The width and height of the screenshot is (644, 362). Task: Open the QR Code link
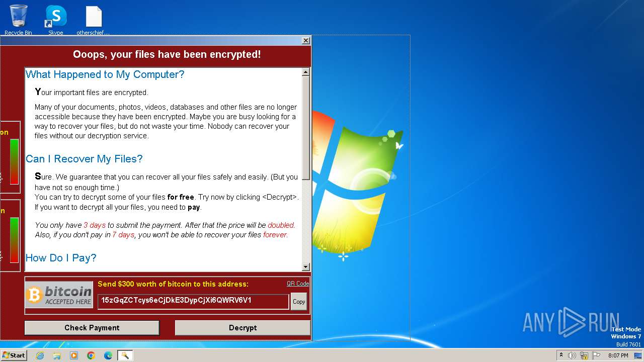pyautogui.click(x=298, y=284)
